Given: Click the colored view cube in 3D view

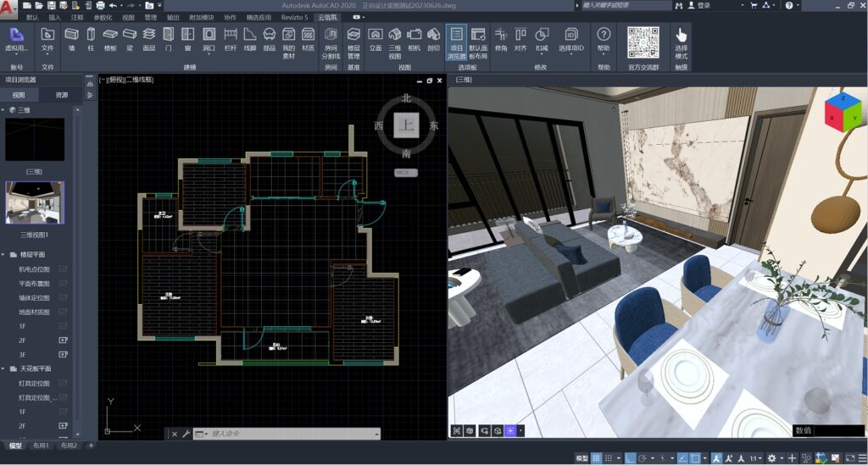Looking at the screenshot, I should click(x=842, y=112).
